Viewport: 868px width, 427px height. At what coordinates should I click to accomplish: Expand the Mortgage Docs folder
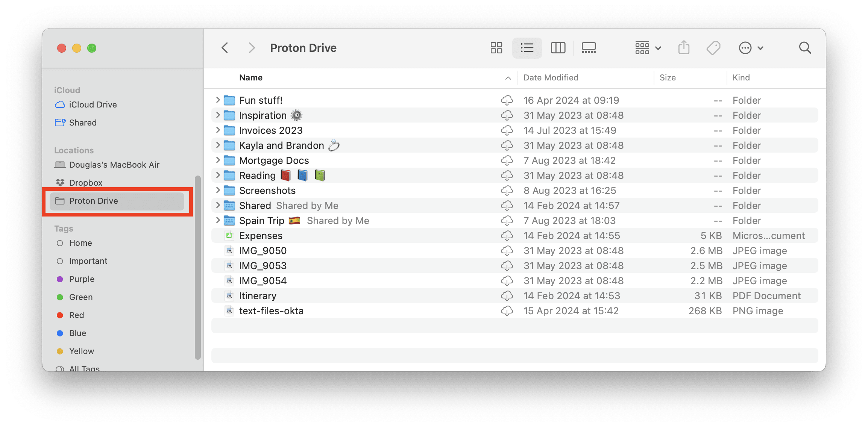(218, 160)
